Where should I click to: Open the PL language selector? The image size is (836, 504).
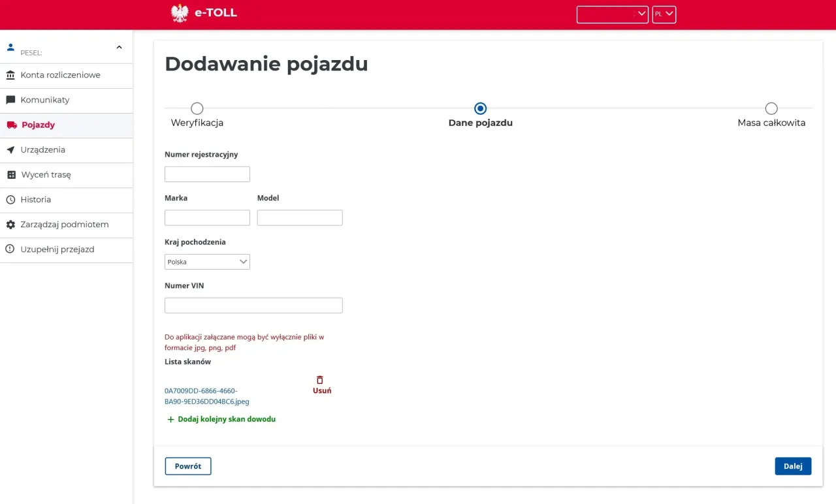(664, 13)
